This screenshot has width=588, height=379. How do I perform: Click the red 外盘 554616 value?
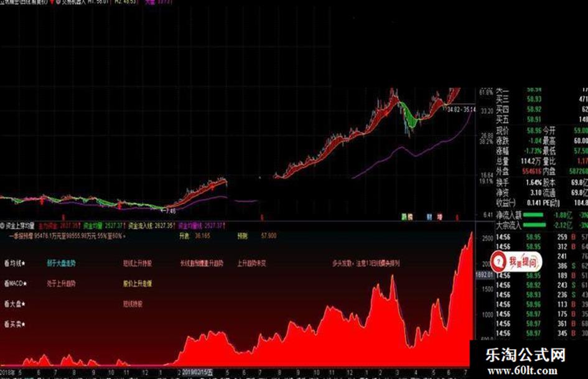[532, 172]
